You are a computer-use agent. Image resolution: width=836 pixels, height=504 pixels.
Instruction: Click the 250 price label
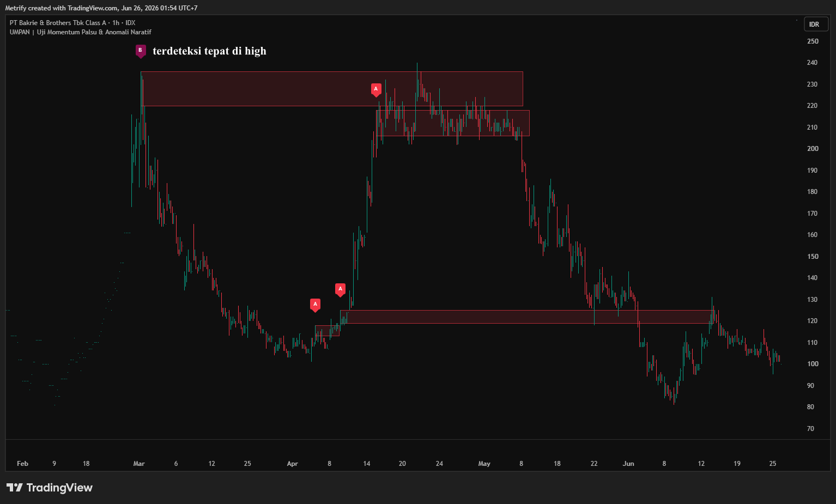pyautogui.click(x=813, y=41)
